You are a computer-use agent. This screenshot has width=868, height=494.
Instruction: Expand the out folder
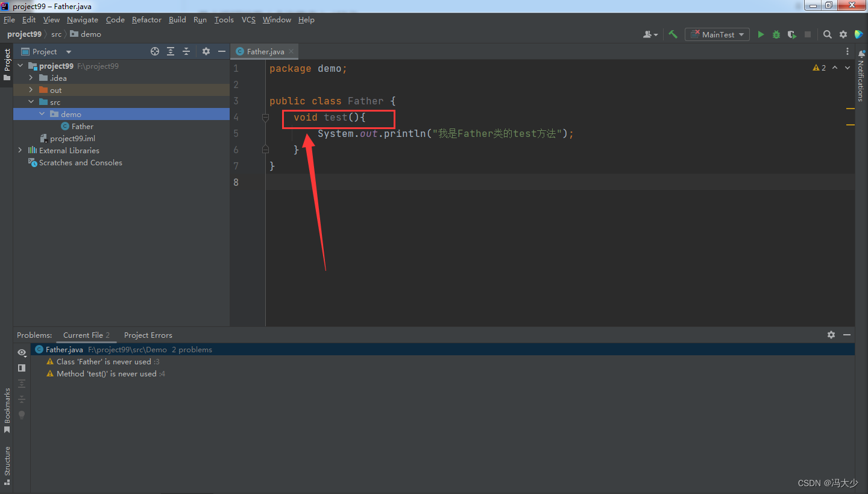click(31, 90)
